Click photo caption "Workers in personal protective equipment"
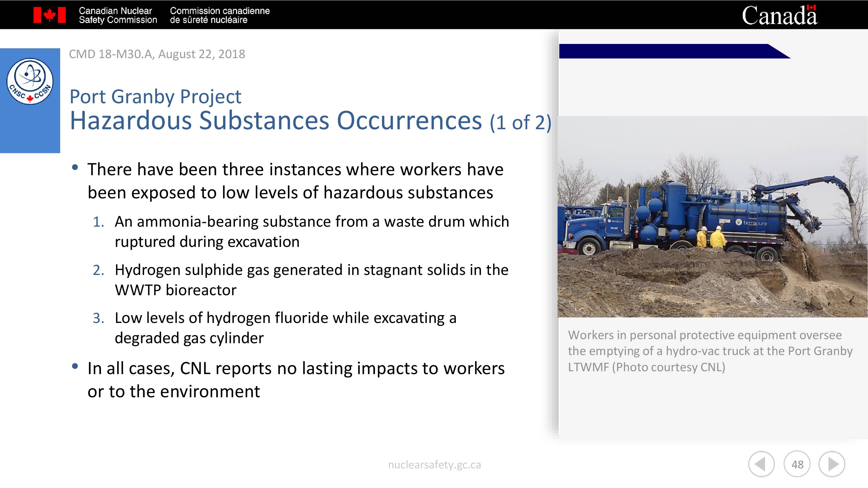 (x=710, y=351)
